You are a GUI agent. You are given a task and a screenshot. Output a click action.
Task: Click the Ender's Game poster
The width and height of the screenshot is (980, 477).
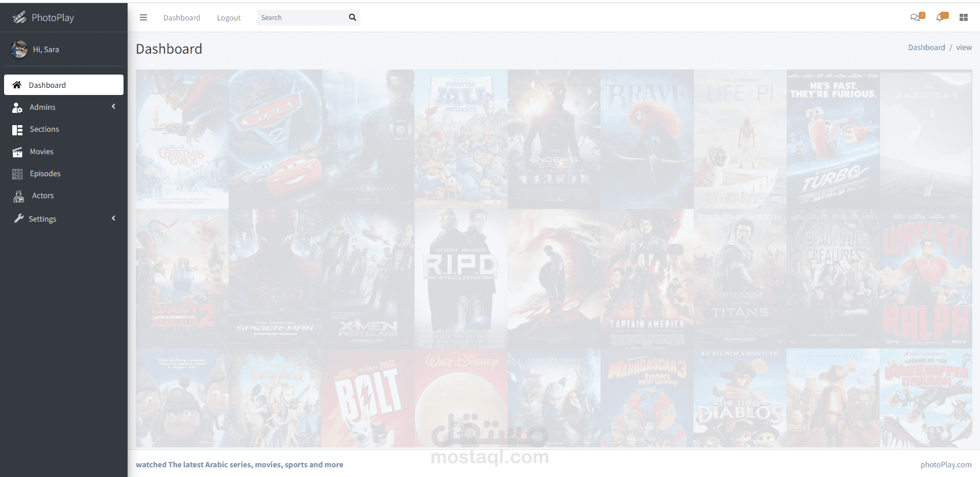[x=554, y=139]
